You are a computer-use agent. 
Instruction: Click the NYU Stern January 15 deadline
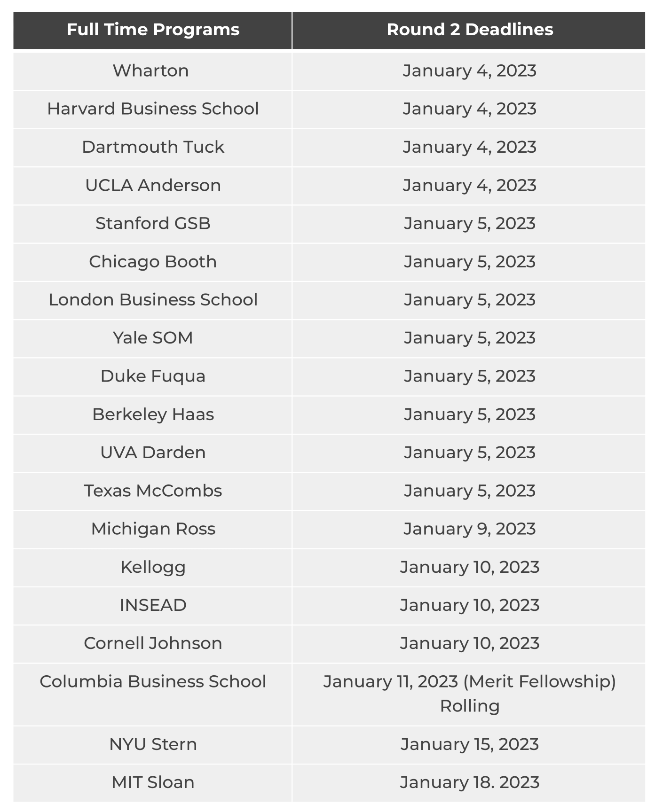pyautogui.click(x=469, y=744)
